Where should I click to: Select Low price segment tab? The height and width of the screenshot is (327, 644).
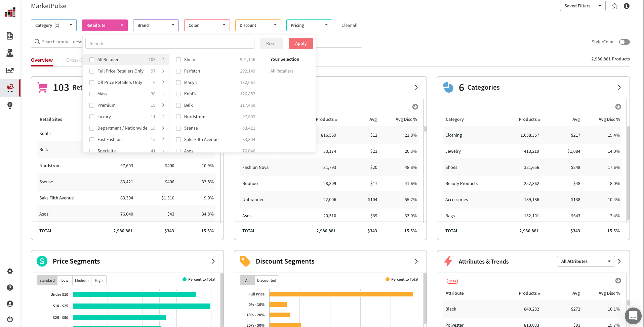[65, 280]
